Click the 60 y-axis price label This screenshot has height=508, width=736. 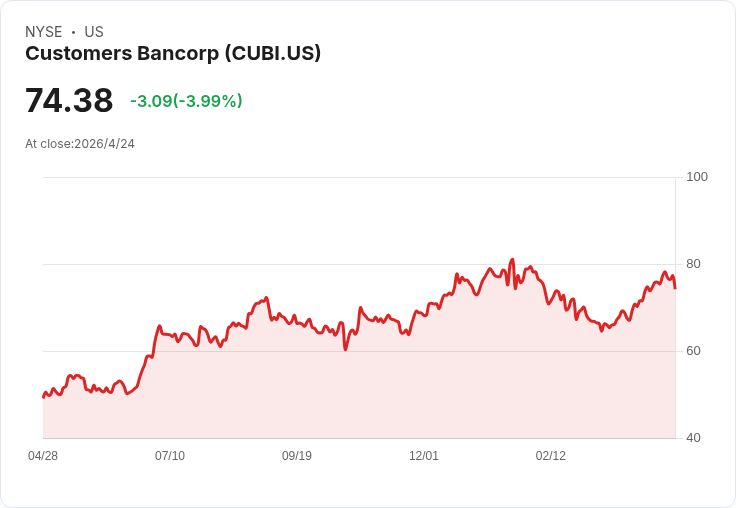[693, 351]
